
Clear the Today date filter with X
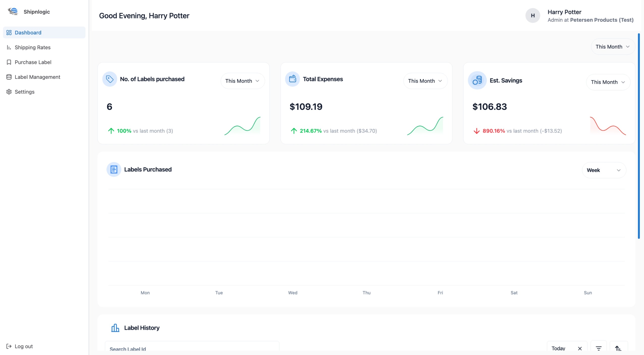click(580, 348)
